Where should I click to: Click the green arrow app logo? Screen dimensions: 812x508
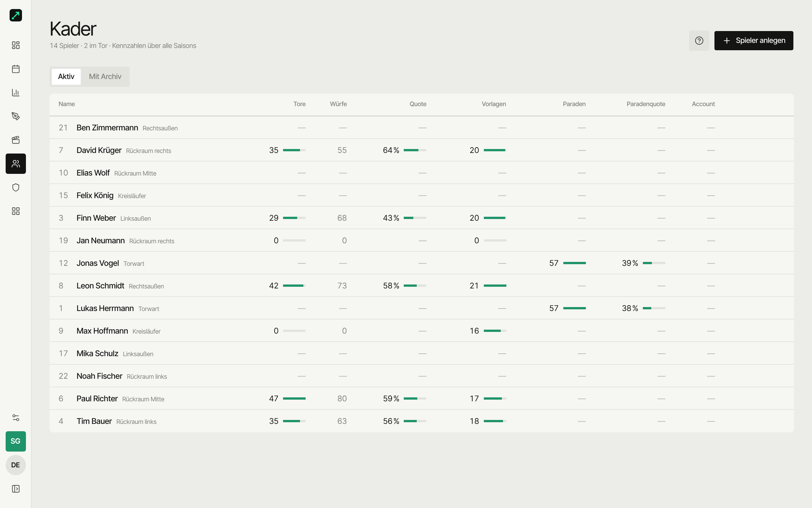pos(16,16)
